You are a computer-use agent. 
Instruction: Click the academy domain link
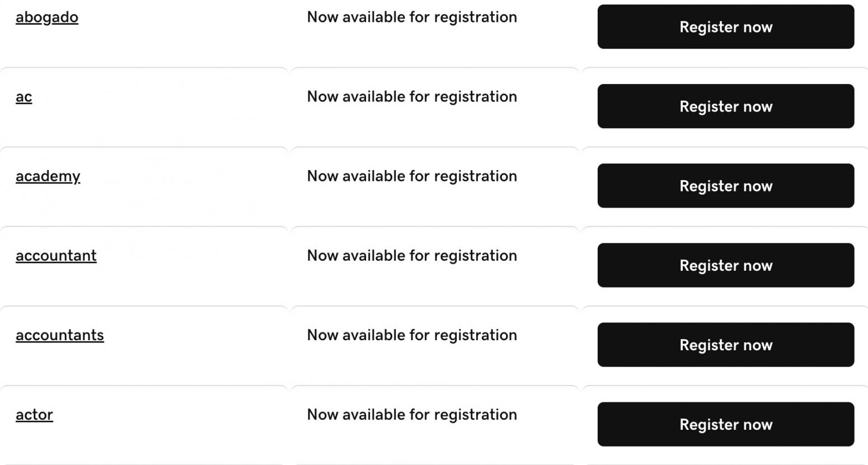click(48, 176)
